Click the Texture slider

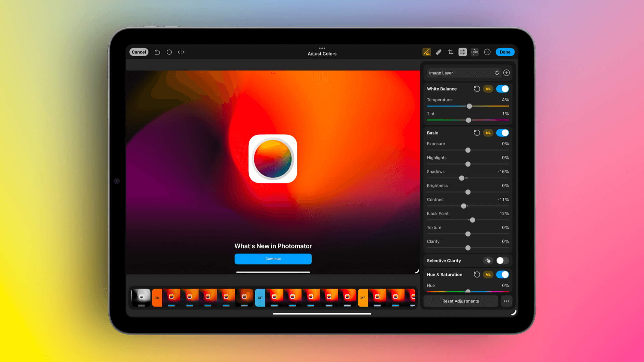[468, 234]
